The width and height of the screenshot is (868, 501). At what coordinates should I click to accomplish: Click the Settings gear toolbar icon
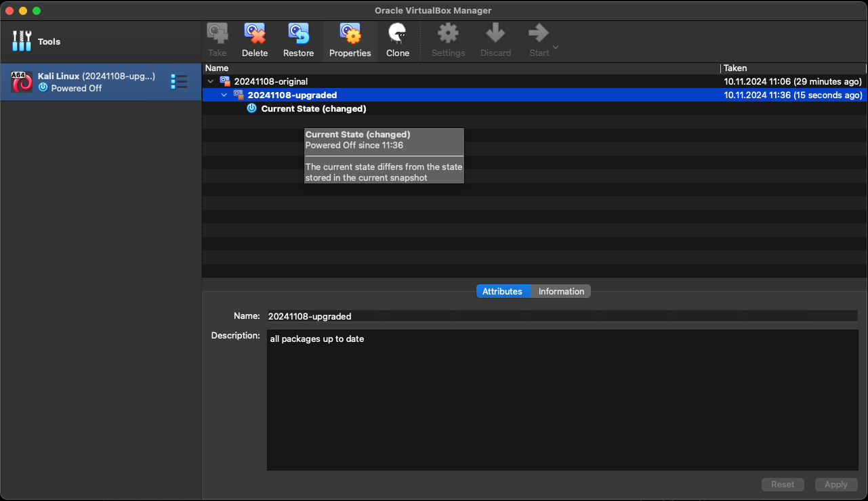pyautogui.click(x=448, y=34)
